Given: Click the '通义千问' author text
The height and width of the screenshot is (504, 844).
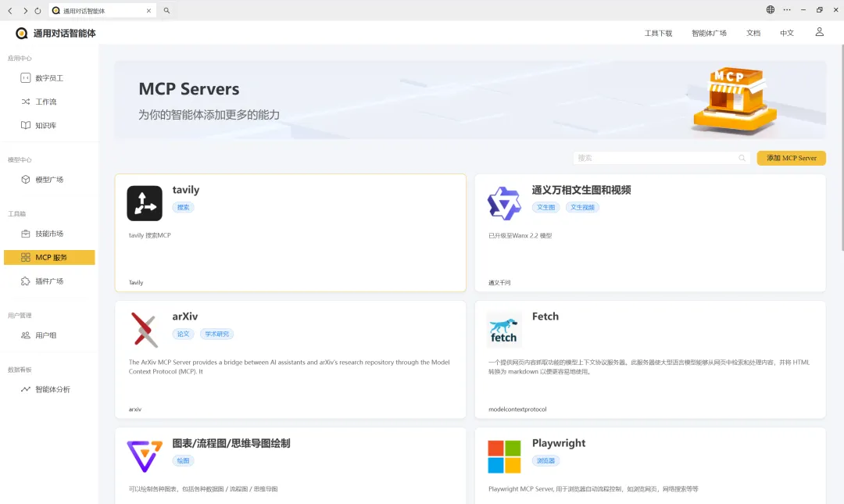Looking at the screenshot, I should [499, 282].
